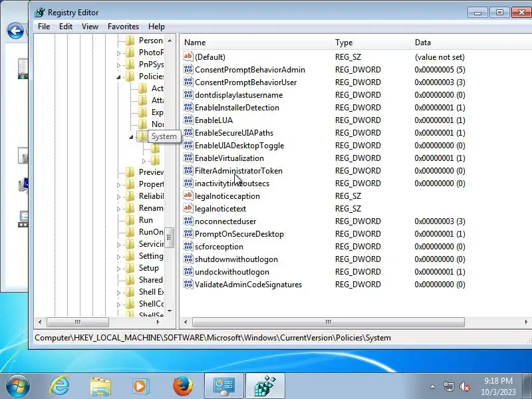Click the ConsentPromptBehaviorAdmin DWORD icon
Screen dimensions: 532x399
(188, 69)
